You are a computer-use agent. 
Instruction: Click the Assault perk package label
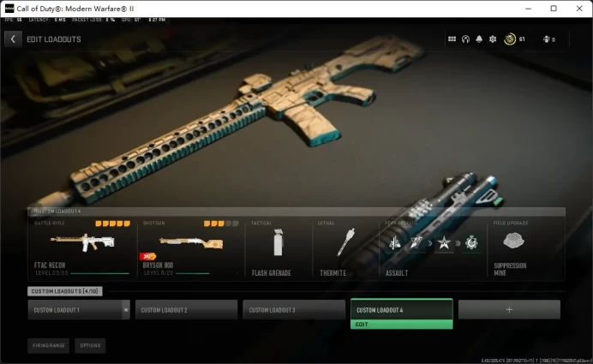coord(397,273)
